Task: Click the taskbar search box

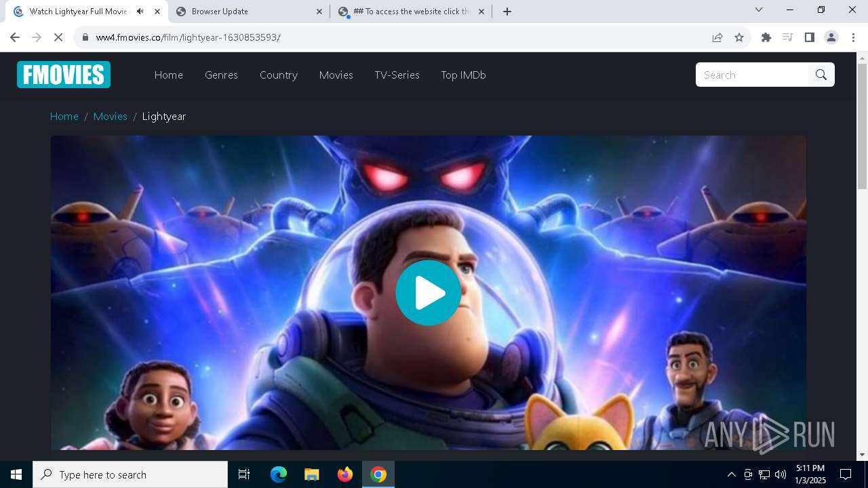Action: [130, 474]
